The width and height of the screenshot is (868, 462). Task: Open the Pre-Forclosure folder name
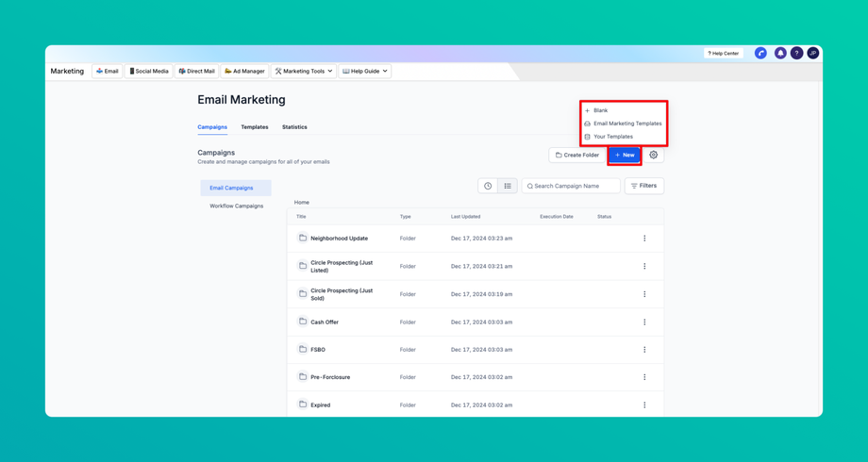coord(330,377)
